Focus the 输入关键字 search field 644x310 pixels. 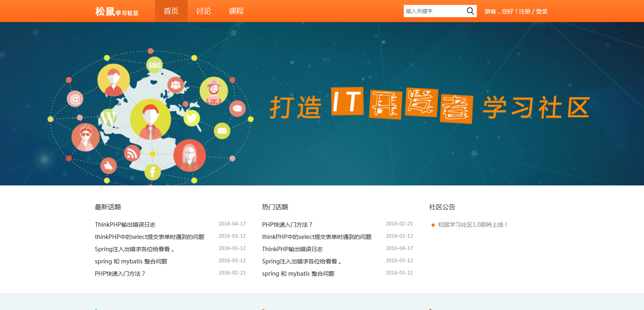tap(434, 11)
